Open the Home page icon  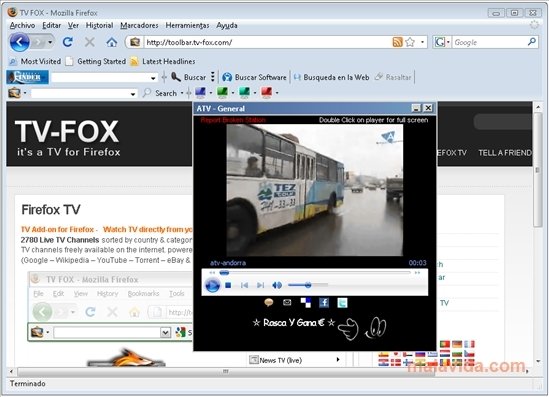(112, 42)
